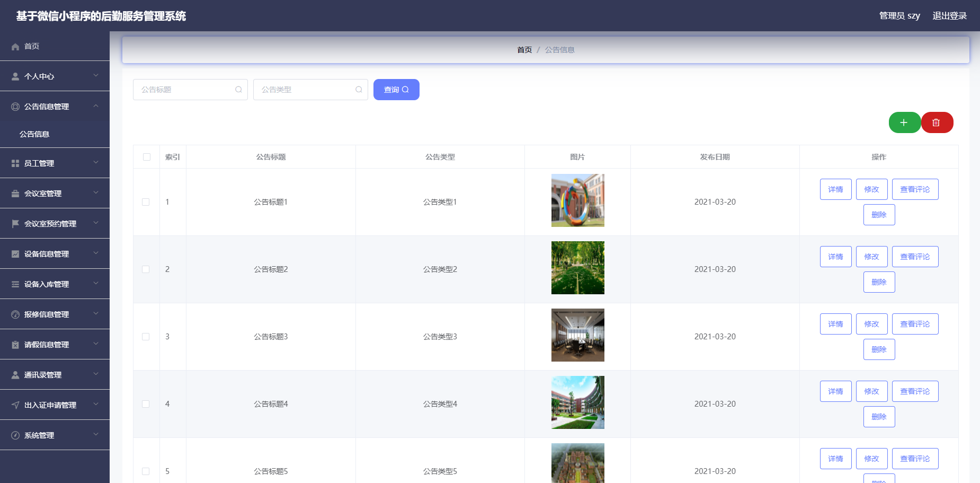The height and width of the screenshot is (483, 980).
Task: Click the paper plane icon for 出入证申请管理
Action: (15, 405)
